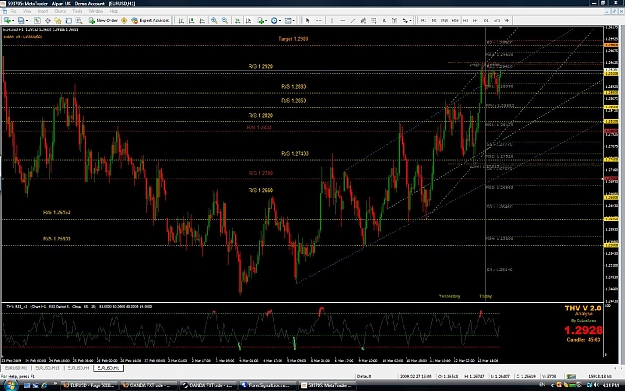Open the ForexSignalExecutor taskbar window

pos(268,385)
